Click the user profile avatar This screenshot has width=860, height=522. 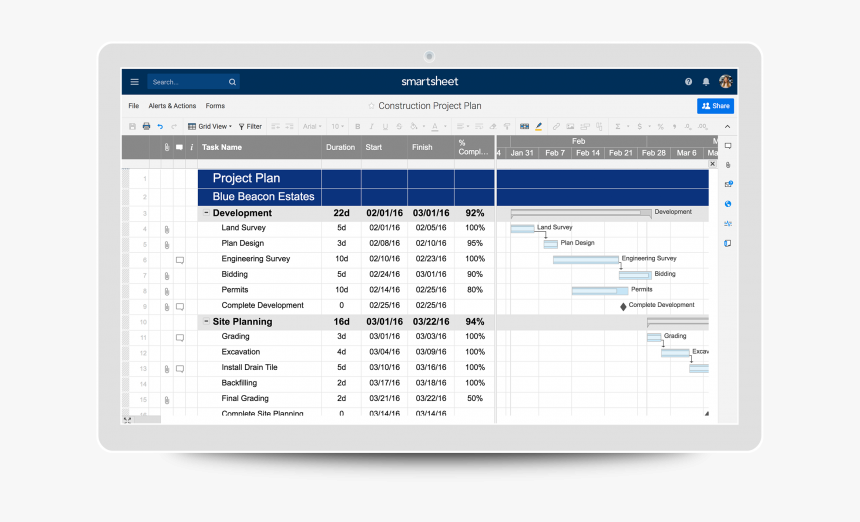click(725, 82)
